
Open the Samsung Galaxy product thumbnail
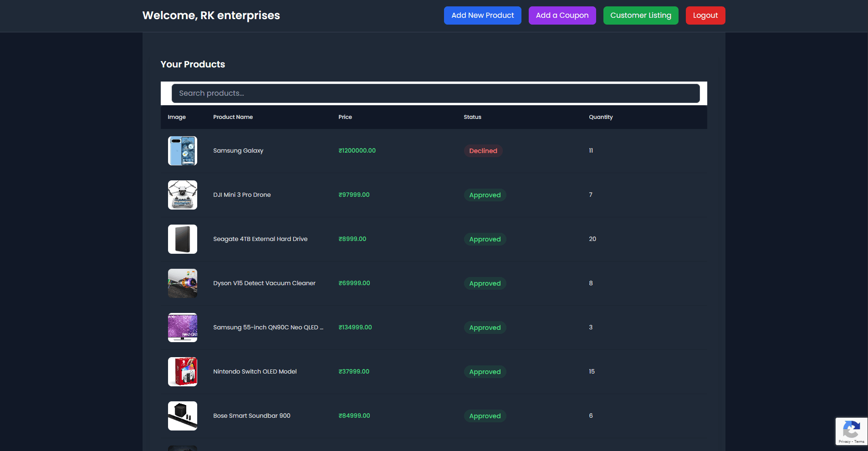182,150
